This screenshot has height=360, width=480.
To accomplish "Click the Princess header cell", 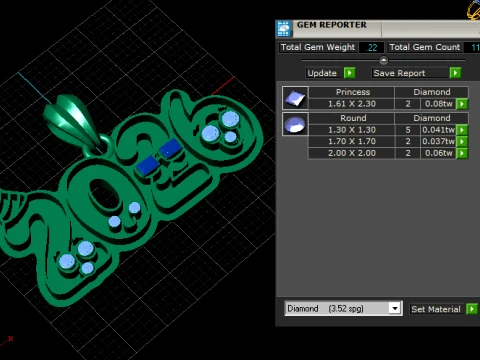I will pyautogui.click(x=352, y=92).
